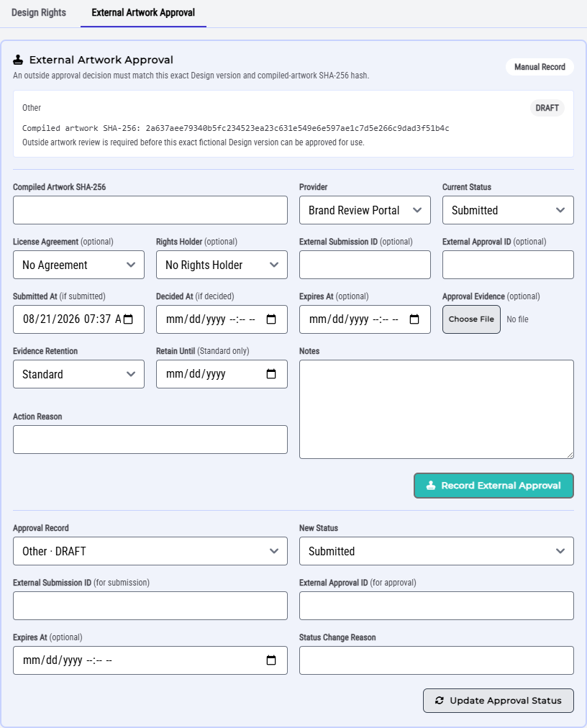Viewport: 587px width, 728px height.
Task: Click the bottom Expires At date text
Action: click(68, 660)
